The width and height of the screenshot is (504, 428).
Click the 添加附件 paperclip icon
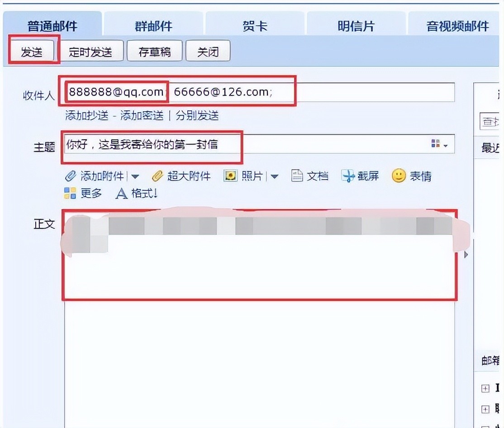pyautogui.click(x=71, y=176)
